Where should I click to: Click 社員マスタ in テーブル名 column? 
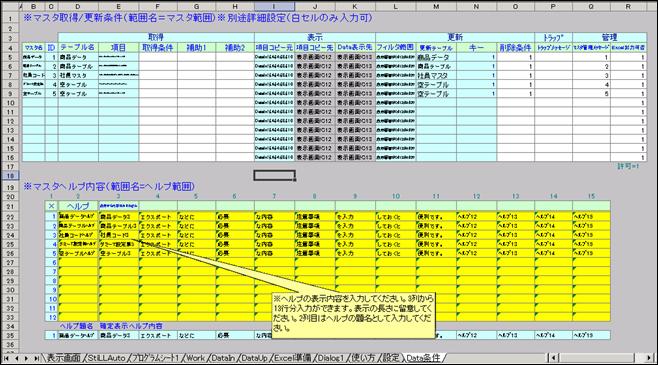coord(78,75)
